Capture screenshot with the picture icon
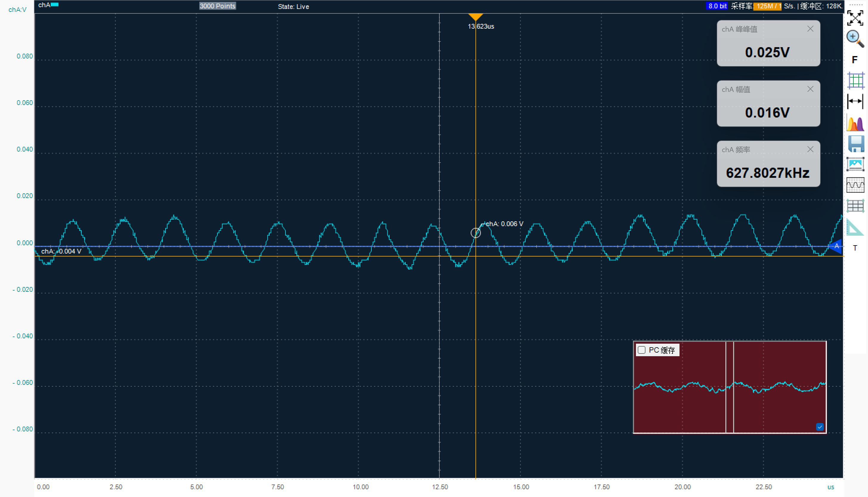The height and width of the screenshot is (497, 868). tap(855, 164)
